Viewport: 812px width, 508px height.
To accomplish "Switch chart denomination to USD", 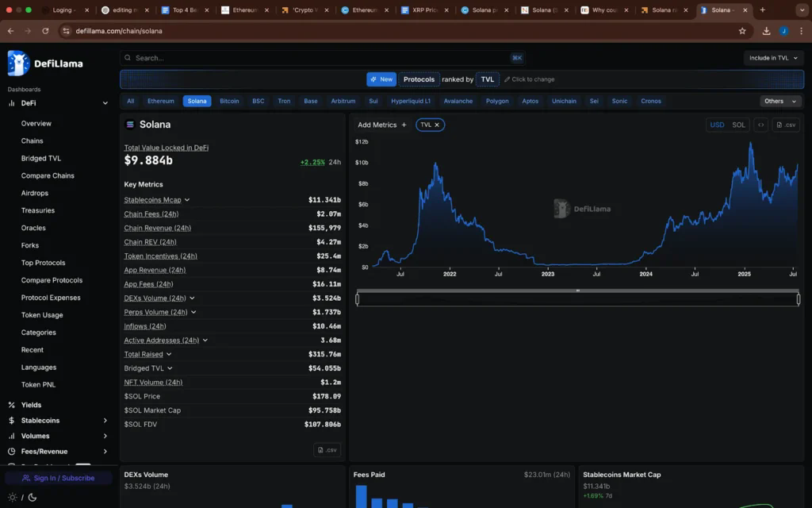I will point(717,125).
